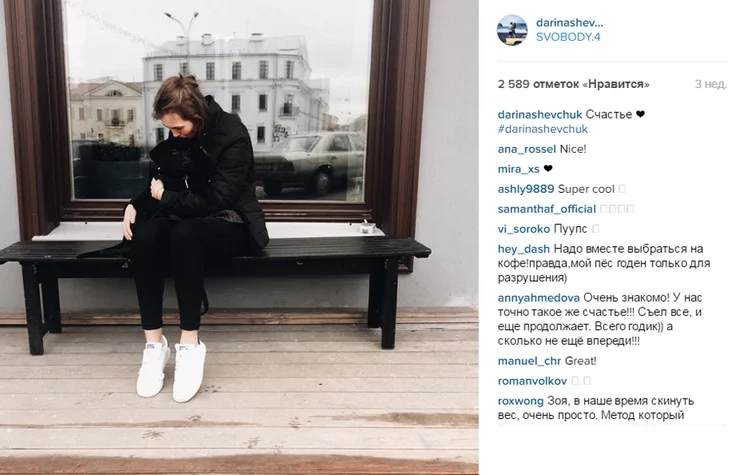Open darinashevchuk username in caption

click(540, 114)
